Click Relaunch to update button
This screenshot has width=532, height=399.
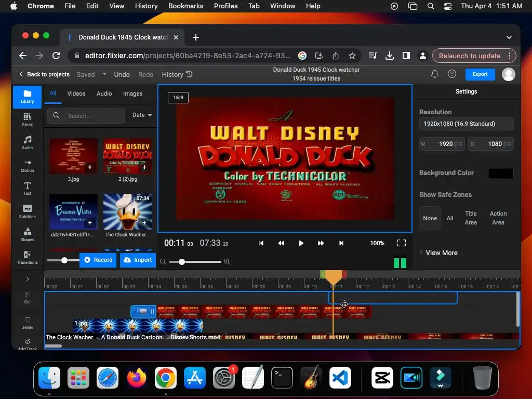point(470,56)
